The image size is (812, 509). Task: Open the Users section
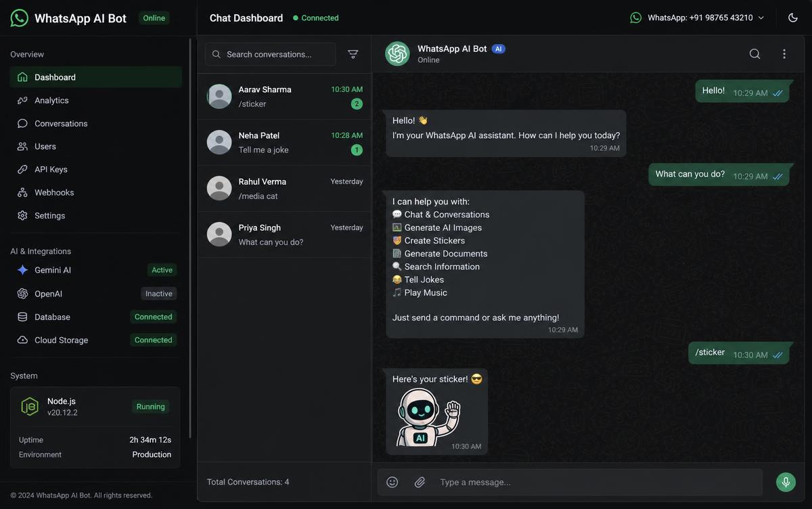pyautogui.click(x=96, y=146)
